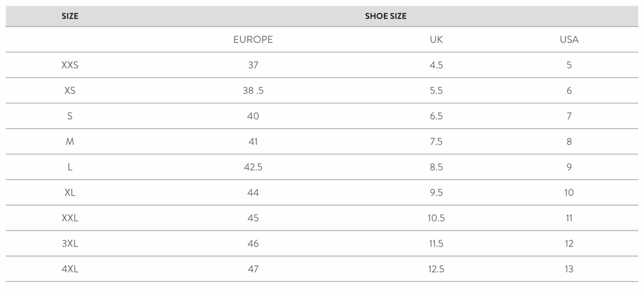The width and height of the screenshot is (644, 292).
Task: Click the 4XL size row label
Action: pyautogui.click(x=69, y=269)
